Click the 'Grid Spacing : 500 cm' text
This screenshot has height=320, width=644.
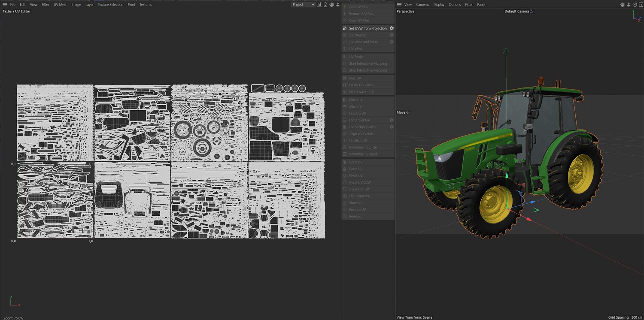click(625, 317)
